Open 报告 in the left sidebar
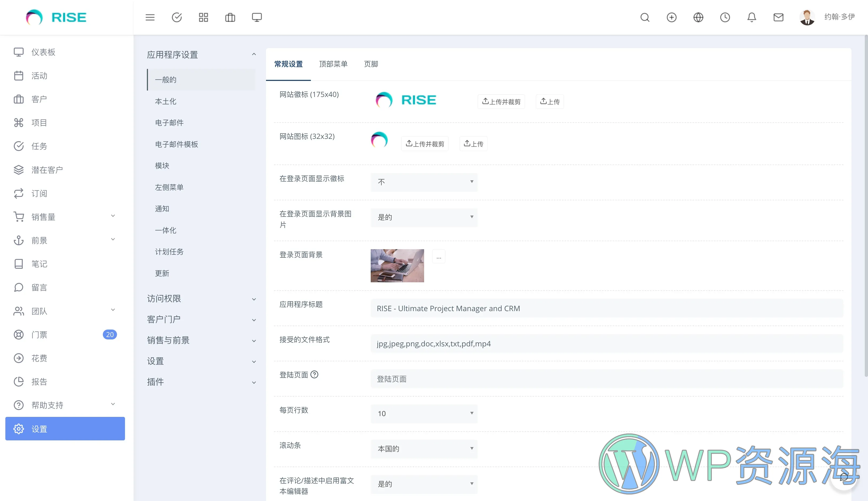The height and width of the screenshot is (501, 868). 65,382
